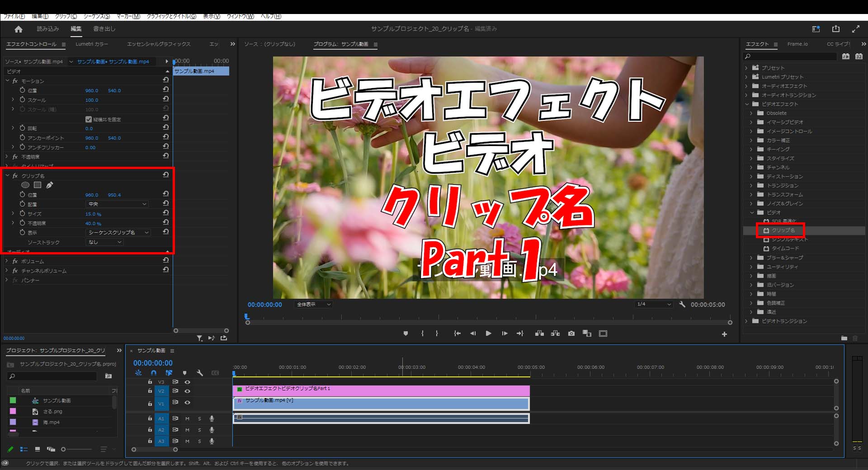Open the ファイル menu
Image resolution: width=868 pixels, height=470 pixels.
click(x=14, y=16)
